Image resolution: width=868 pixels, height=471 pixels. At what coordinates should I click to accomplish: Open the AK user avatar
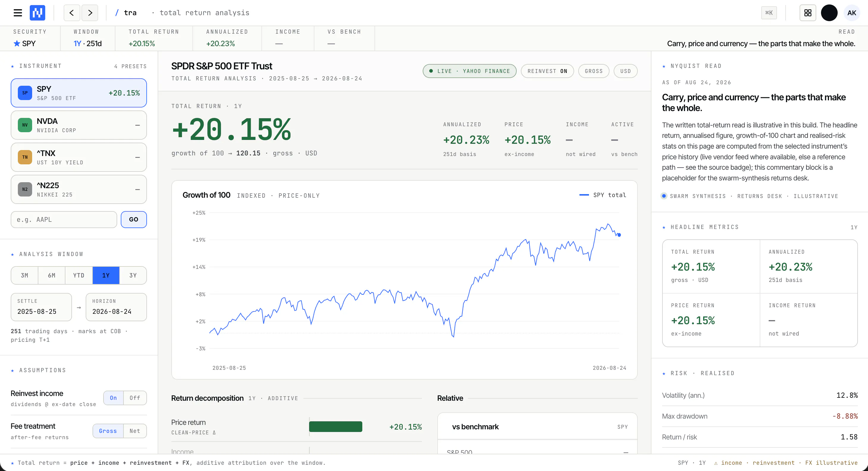[852, 13]
